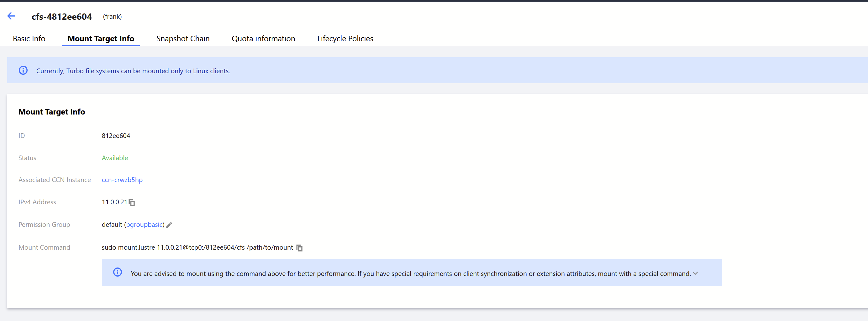868x321 pixels.
Task: Copy the mount command
Action: (299, 248)
